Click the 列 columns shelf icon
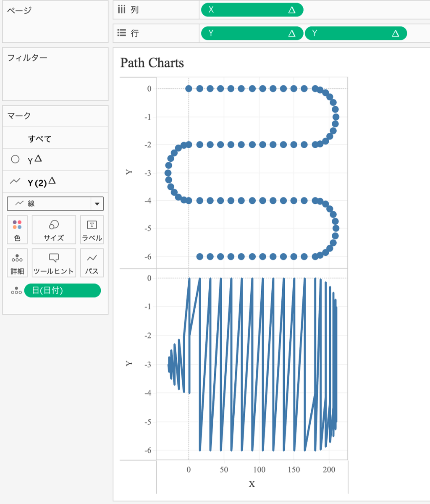 (122, 10)
